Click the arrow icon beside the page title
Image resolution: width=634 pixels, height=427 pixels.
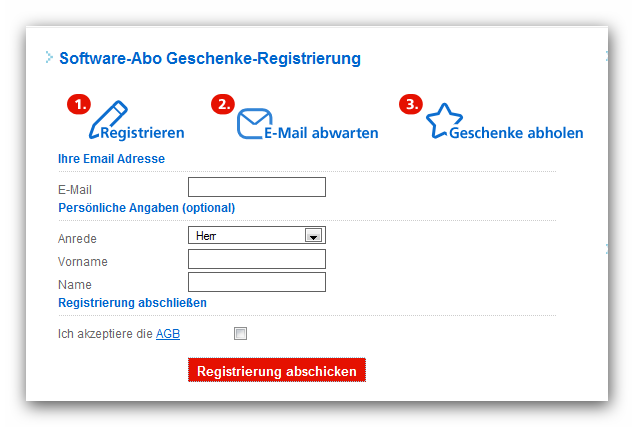click(x=49, y=57)
